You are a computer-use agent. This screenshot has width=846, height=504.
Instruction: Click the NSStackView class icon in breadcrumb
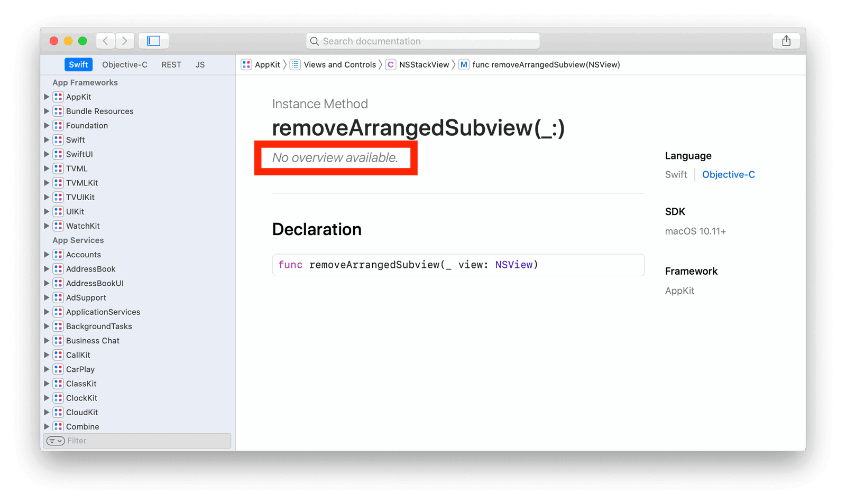tap(390, 65)
